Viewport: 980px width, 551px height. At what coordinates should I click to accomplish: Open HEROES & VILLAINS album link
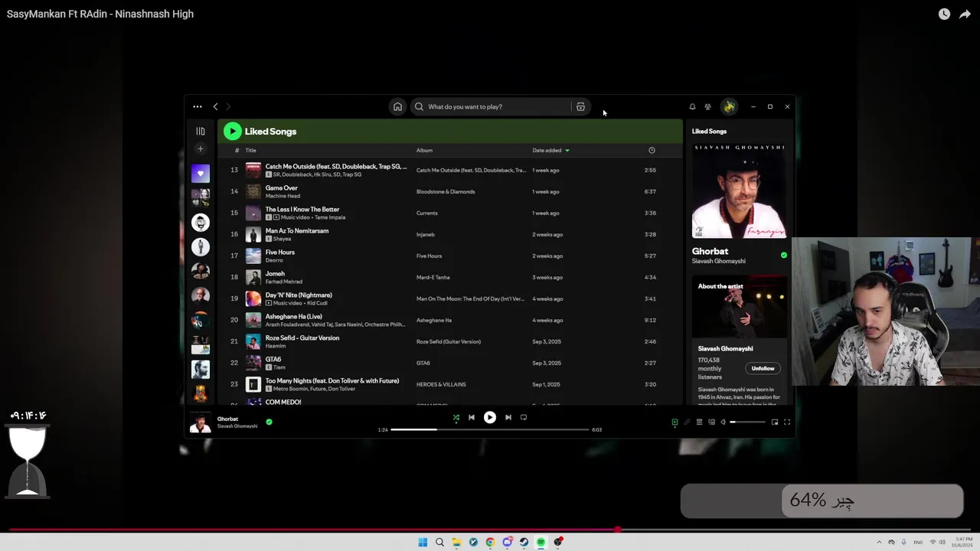pyautogui.click(x=441, y=384)
